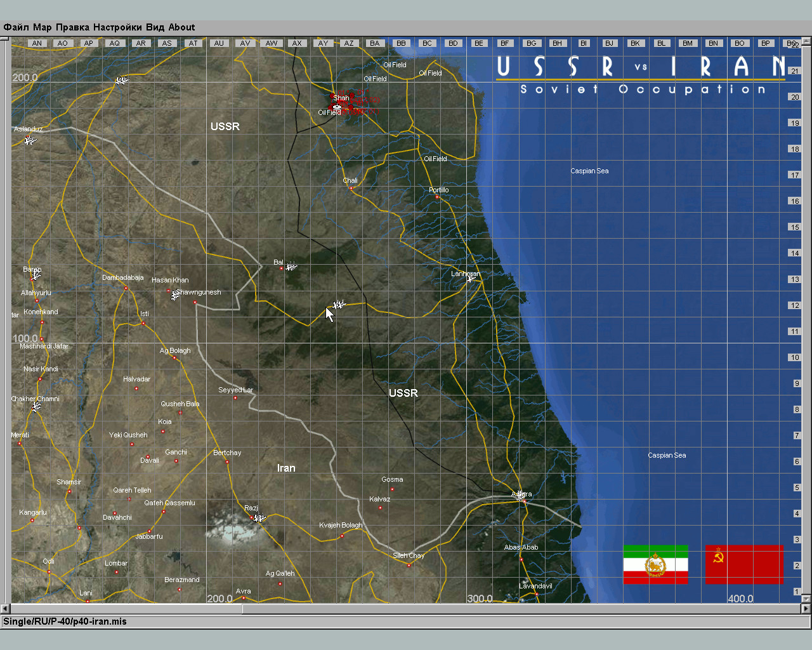This screenshot has height=650, width=812.
Task: Open the About menu
Action: [181, 27]
